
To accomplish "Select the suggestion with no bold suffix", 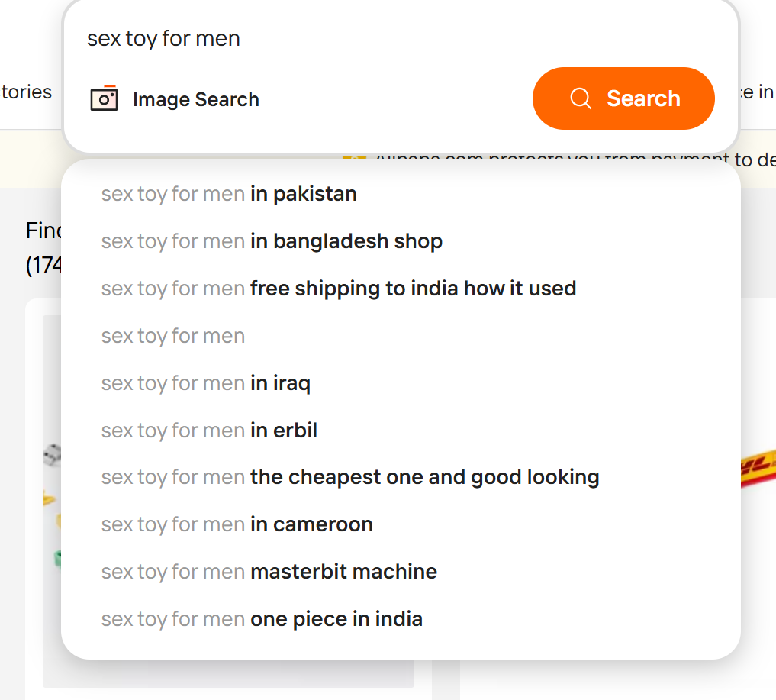I will (173, 336).
